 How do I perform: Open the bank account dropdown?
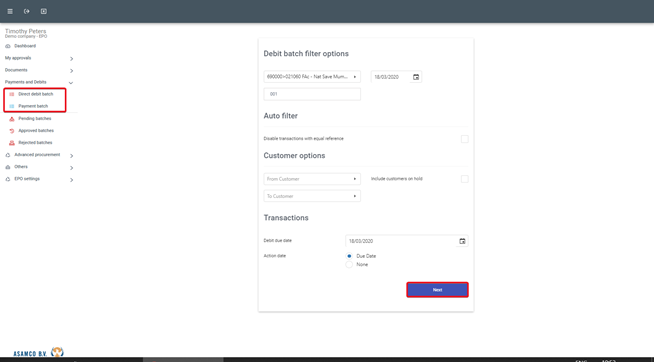pos(312,77)
